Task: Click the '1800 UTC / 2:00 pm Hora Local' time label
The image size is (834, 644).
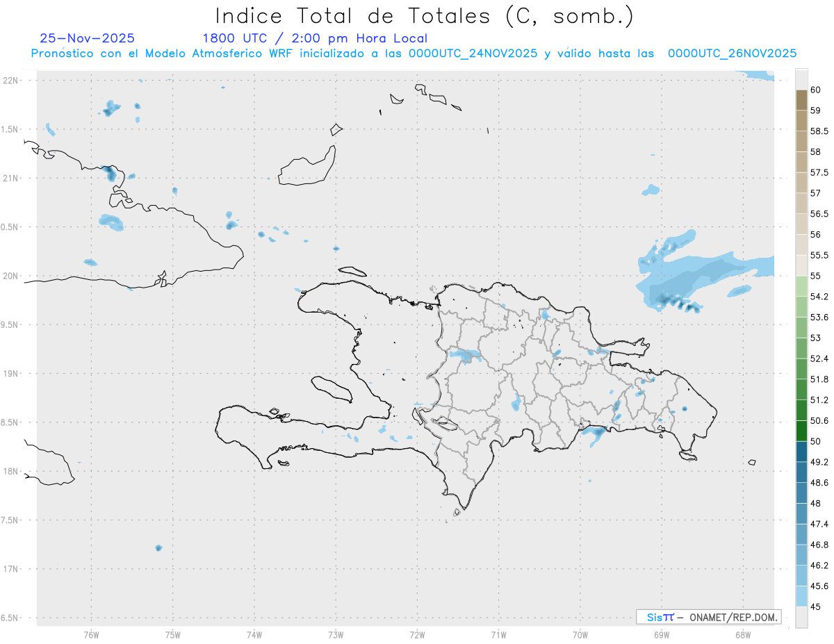Action: click(315, 39)
